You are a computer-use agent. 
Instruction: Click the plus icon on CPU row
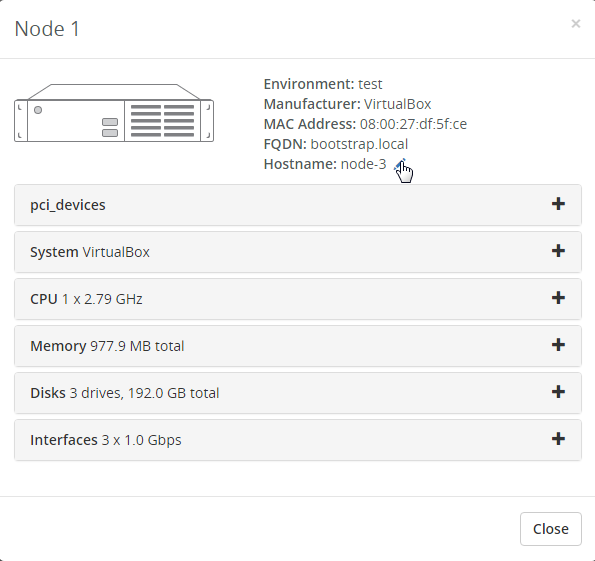point(558,298)
